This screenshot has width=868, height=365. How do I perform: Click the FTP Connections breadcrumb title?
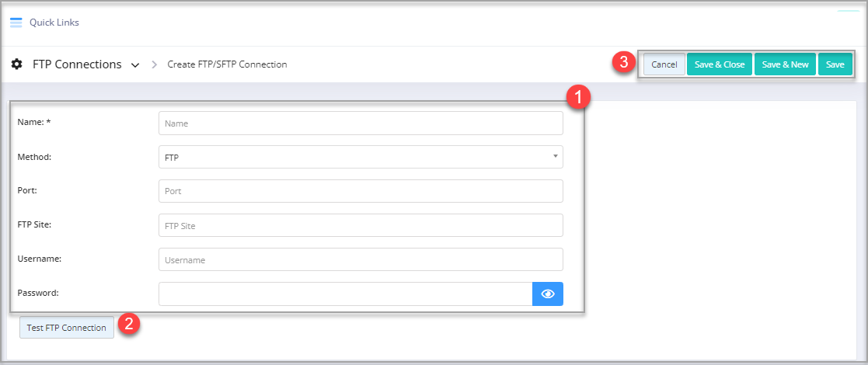point(77,64)
